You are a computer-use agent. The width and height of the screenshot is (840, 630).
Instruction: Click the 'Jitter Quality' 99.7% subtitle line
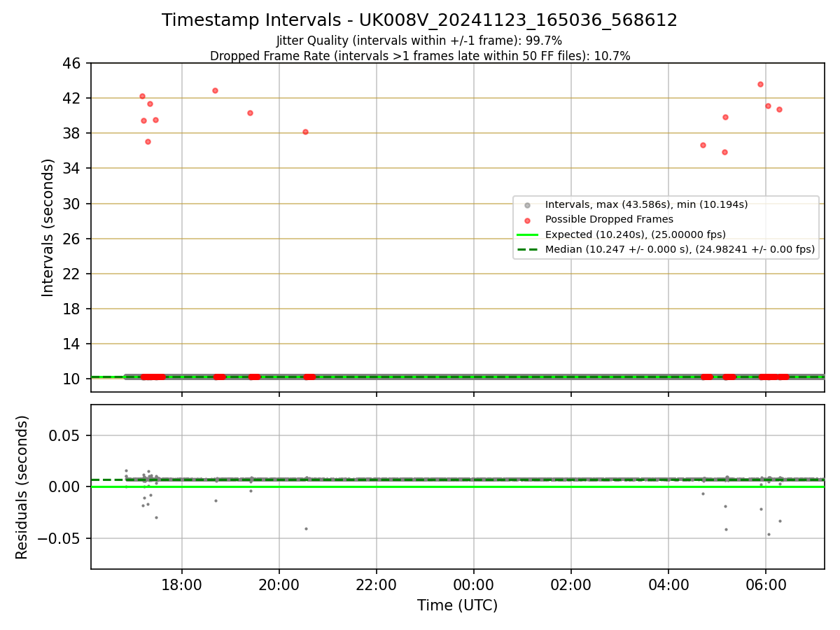tap(419, 41)
